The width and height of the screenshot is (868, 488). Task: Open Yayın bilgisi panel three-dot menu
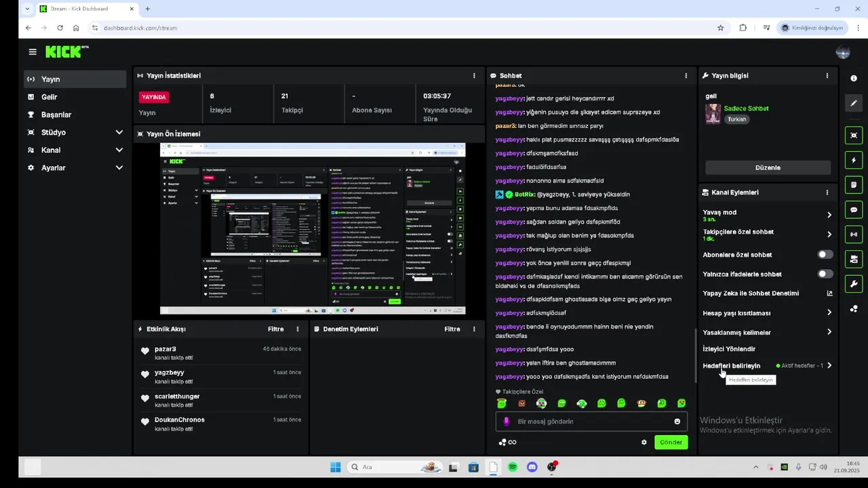[x=827, y=76]
